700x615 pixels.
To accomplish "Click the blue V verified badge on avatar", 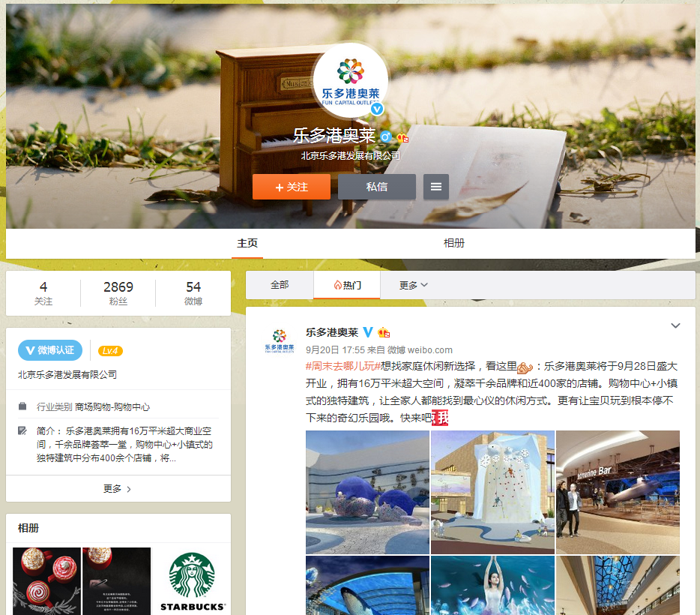I will point(377,109).
